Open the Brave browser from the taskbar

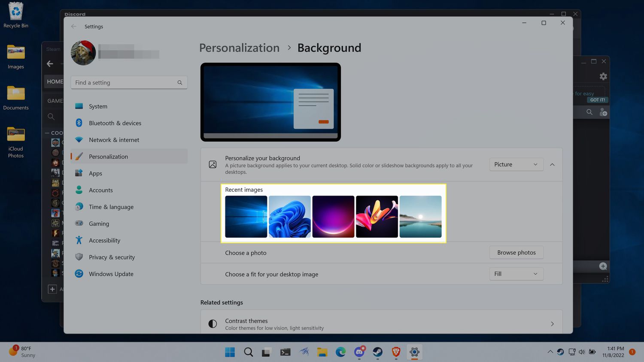click(x=396, y=352)
